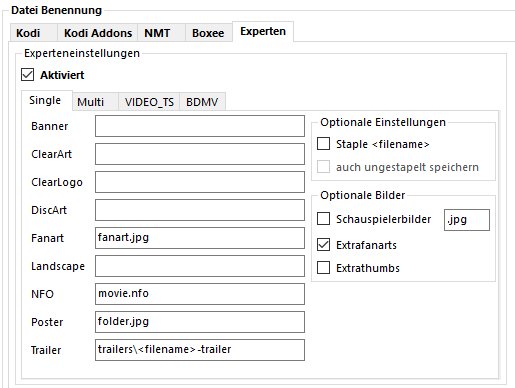Disable the Extrafanarts checkbox
Screen dimensions: 515x388
click(x=323, y=245)
